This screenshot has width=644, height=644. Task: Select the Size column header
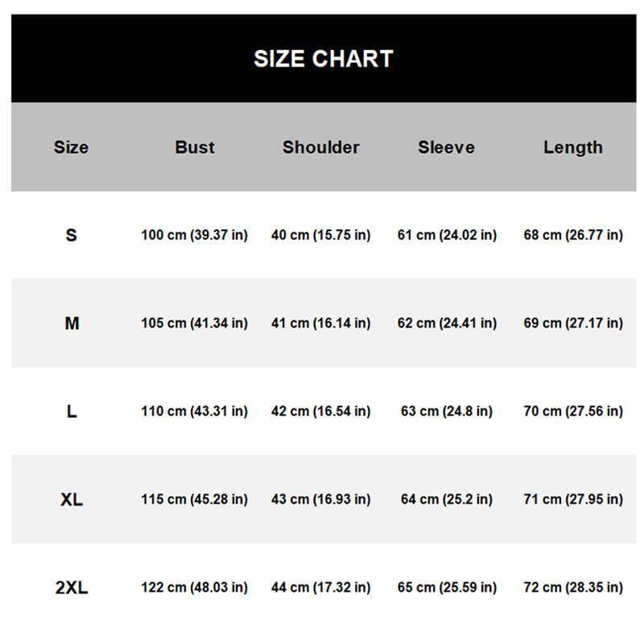click(x=71, y=147)
